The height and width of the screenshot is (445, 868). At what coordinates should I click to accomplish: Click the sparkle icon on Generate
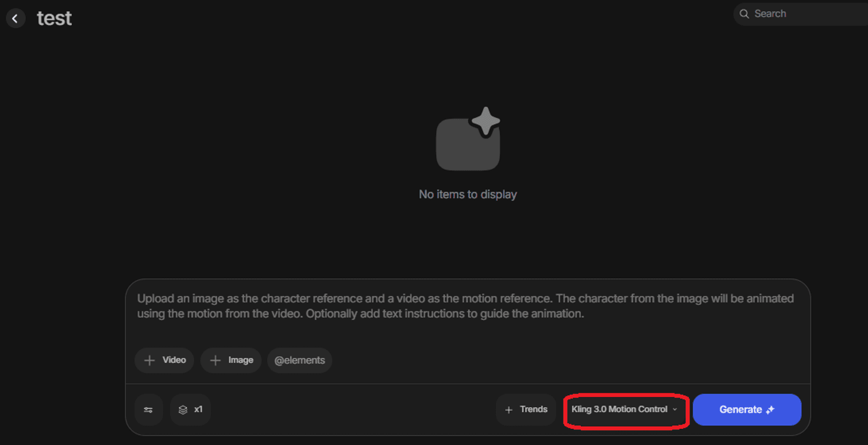pos(771,410)
